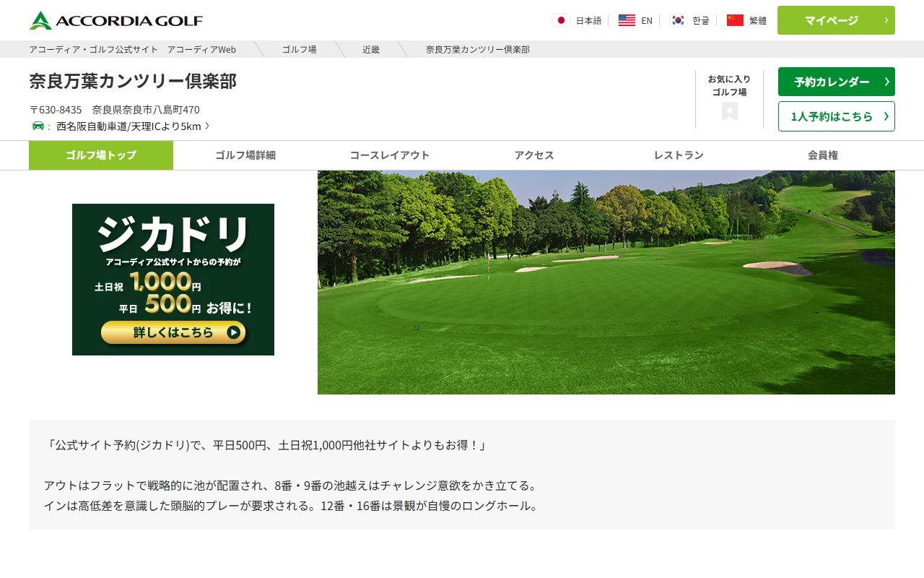Select ゴルフ場トップ tab
Screen dimensions: 924x578
pyautogui.click(x=101, y=155)
